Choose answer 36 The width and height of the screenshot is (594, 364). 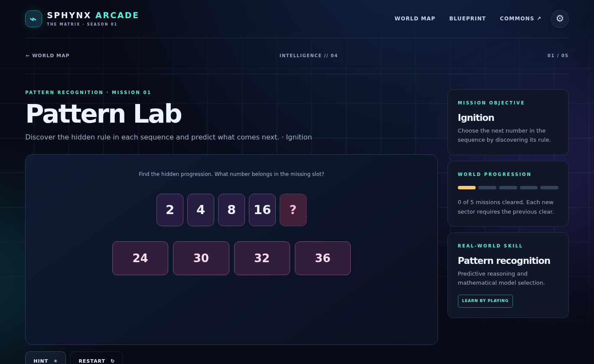[x=323, y=258]
